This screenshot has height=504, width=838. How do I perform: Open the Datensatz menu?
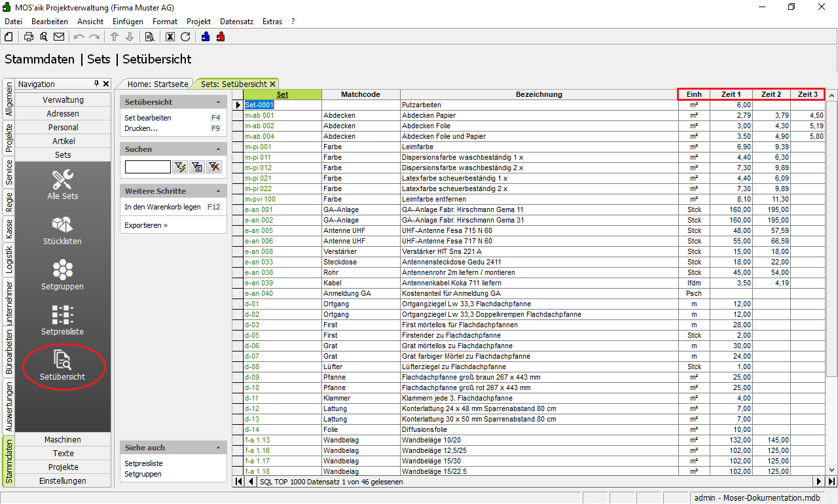click(x=236, y=22)
